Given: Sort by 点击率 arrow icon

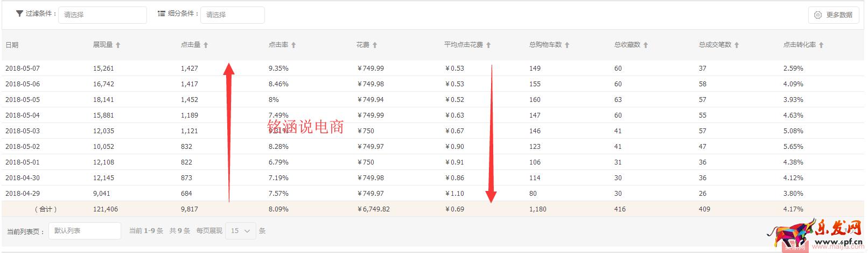Looking at the screenshot, I should click(x=293, y=45).
